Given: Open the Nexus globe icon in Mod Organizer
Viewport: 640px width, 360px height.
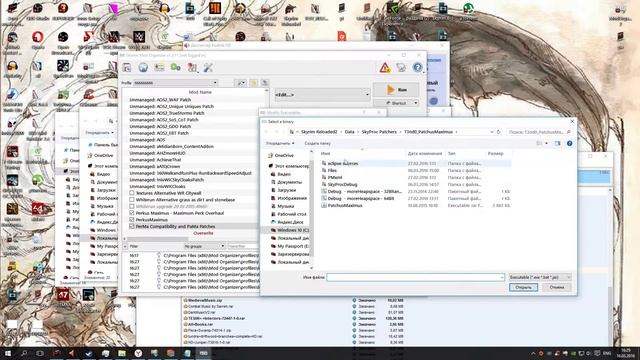Looking at the screenshot, I should pos(143,67).
